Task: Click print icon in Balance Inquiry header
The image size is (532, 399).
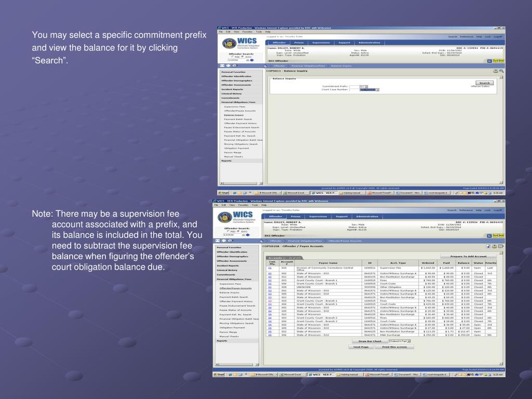Action: coord(495,71)
